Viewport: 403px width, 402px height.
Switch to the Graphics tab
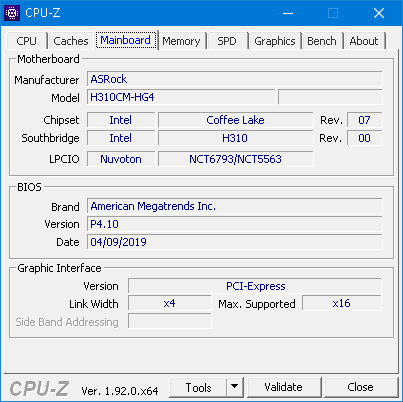pyautogui.click(x=275, y=41)
